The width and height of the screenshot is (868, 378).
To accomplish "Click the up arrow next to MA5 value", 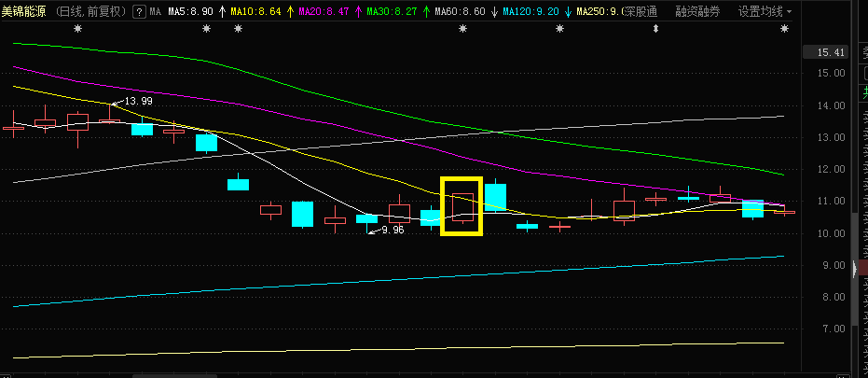I will click(x=222, y=12).
